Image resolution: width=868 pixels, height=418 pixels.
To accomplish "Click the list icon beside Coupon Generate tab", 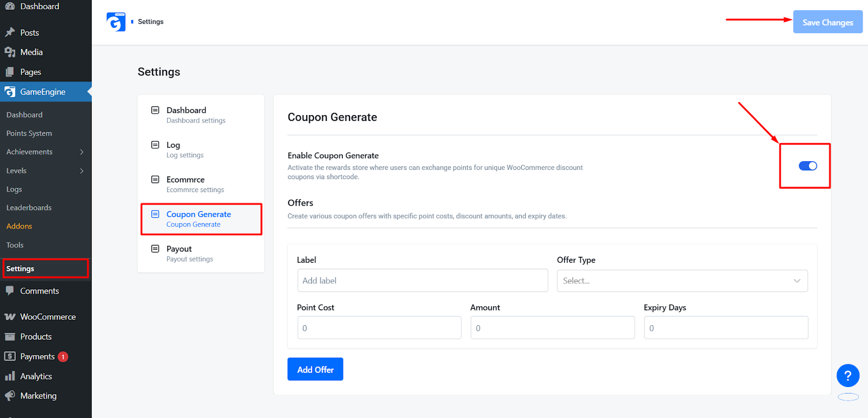I will pos(155,214).
